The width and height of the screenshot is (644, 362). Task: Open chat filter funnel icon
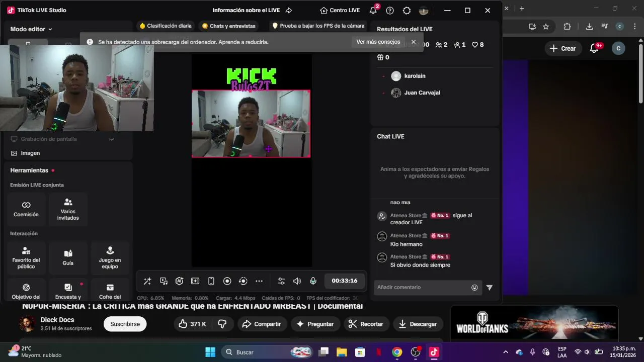[x=490, y=288]
